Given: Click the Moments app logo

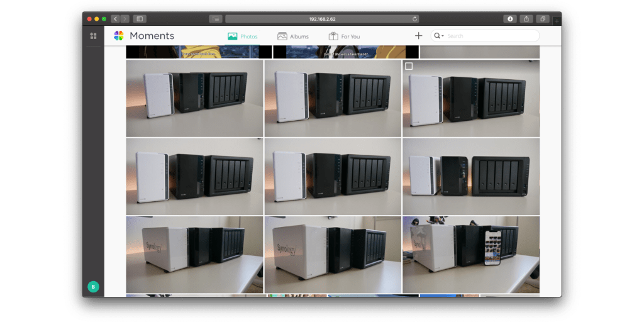Looking at the screenshot, I should [x=118, y=36].
